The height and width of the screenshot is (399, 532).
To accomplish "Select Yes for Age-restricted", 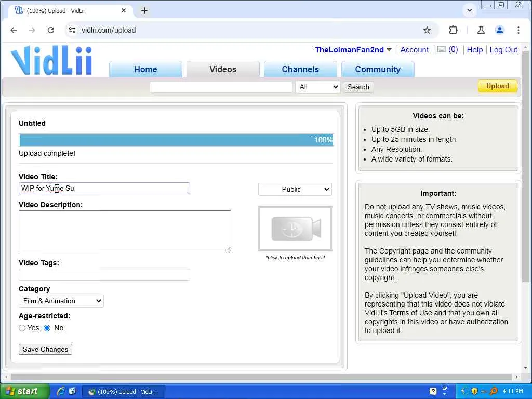I will point(22,328).
